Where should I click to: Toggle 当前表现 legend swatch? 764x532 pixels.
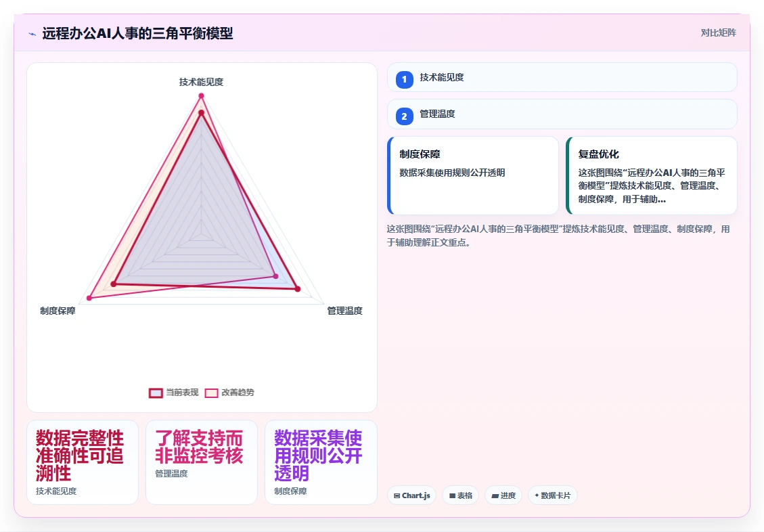156,393
